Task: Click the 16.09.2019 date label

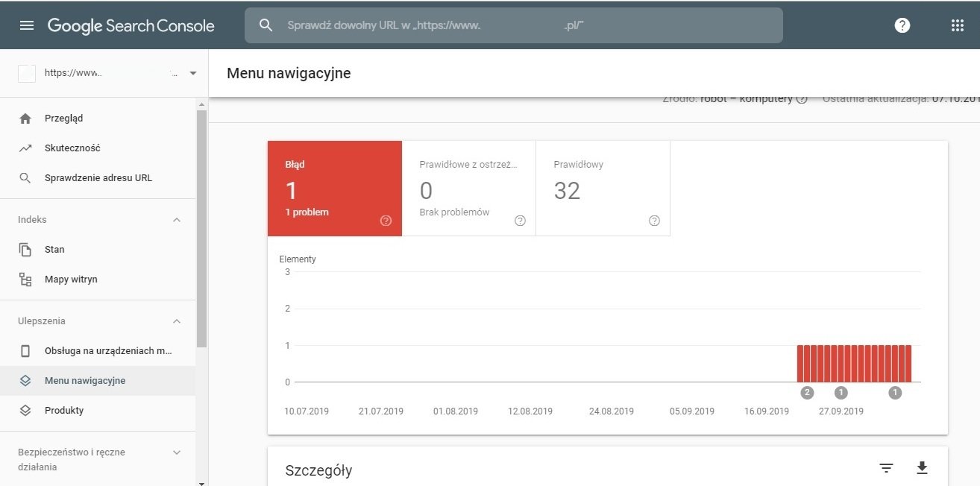Action: click(x=767, y=411)
